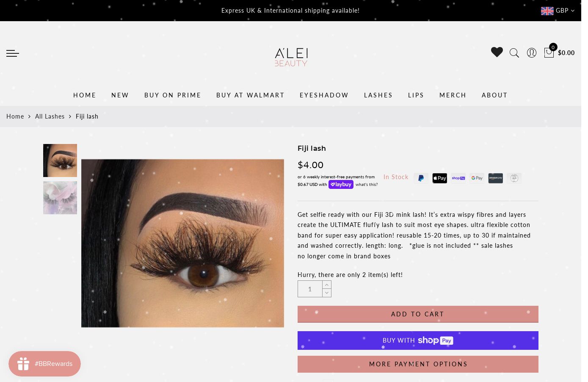Click the Laybuy logo badge
The image size is (588, 382).
[x=341, y=185]
